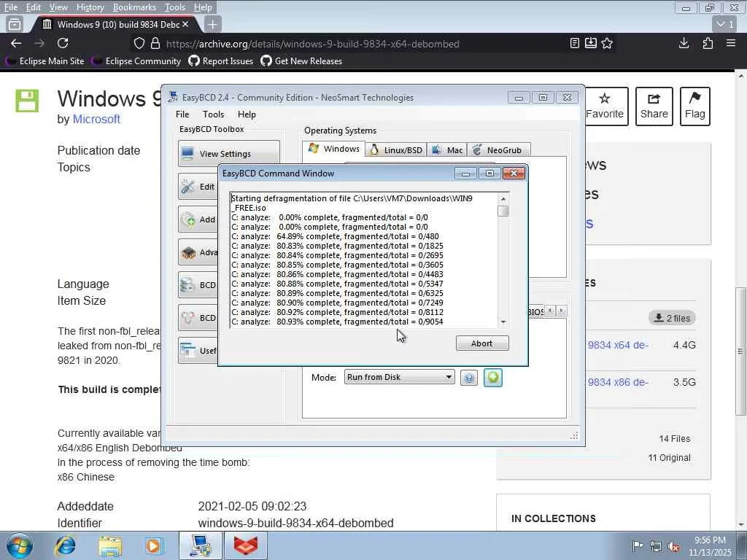The width and height of the screenshot is (747, 560).
Task: Click the BCD Backup/Repair database icon
Action: (x=187, y=285)
